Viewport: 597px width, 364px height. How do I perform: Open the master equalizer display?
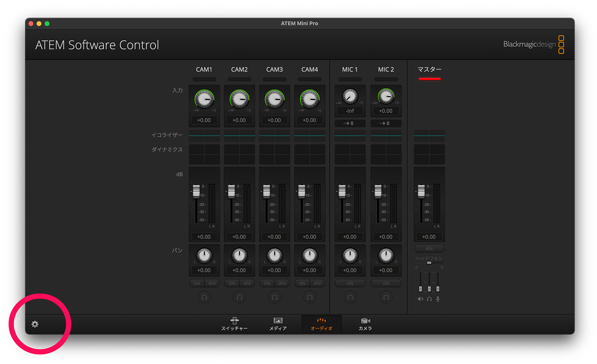(x=429, y=136)
